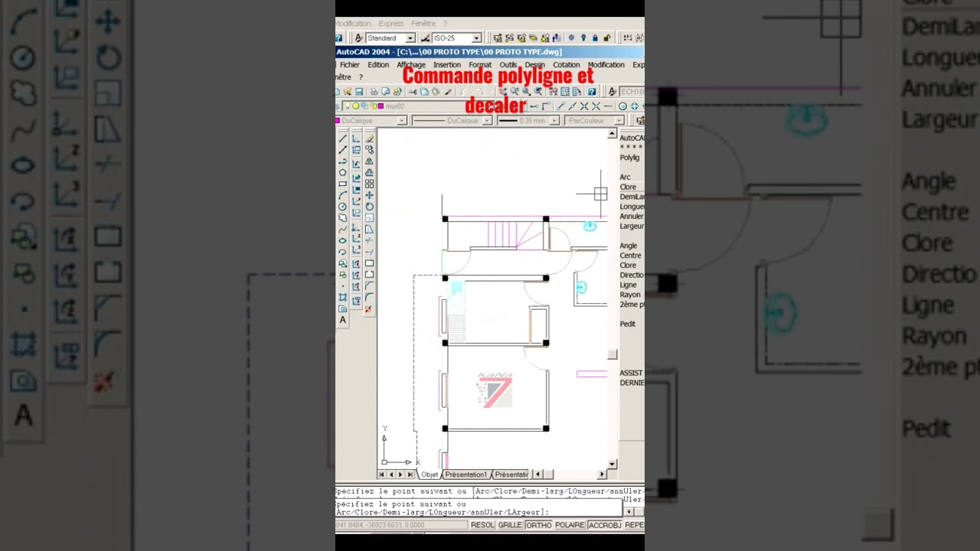The height and width of the screenshot is (551, 980).
Task: Select the Revision Cloud tool
Action: click(343, 218)
